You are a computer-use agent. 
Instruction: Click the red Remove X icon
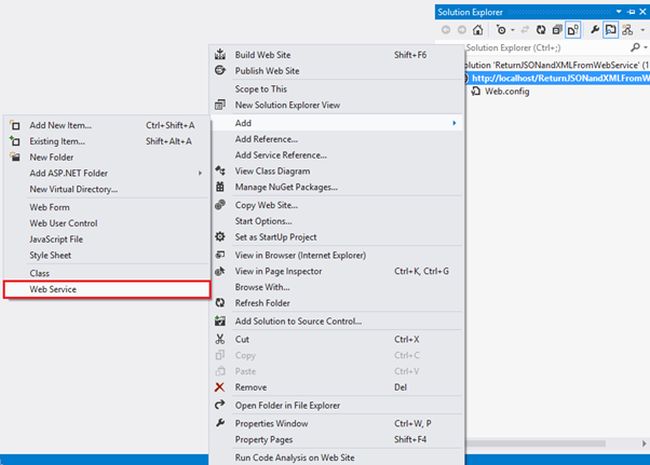pos(220,387)
